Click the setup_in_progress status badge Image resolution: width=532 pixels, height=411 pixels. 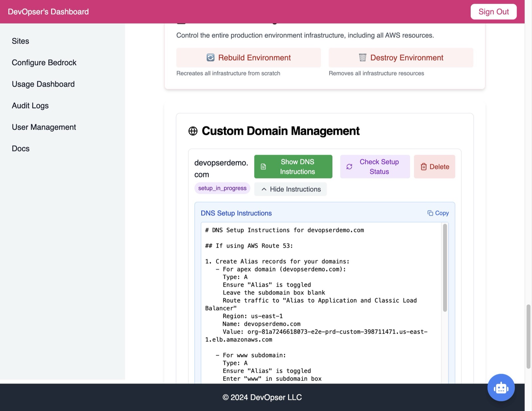[x=222, y=188]
